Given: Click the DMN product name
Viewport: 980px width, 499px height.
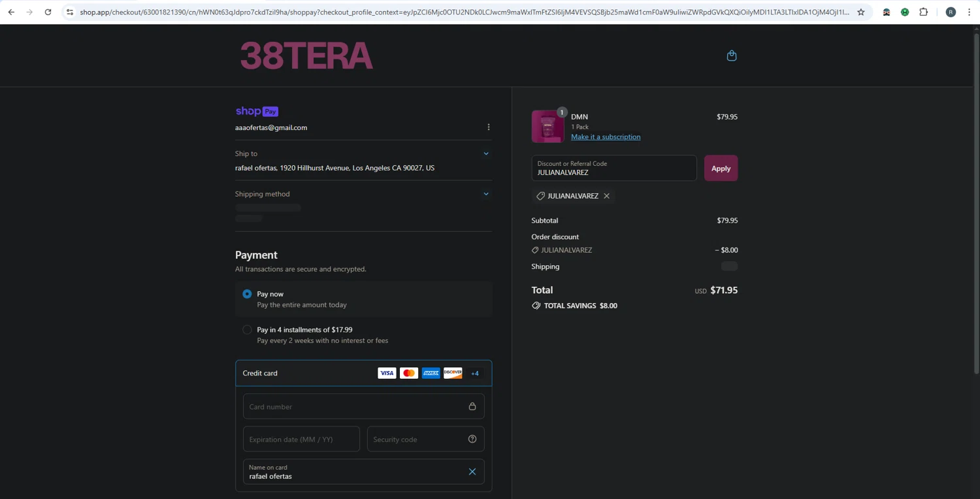Looking at the screenshot, I should [x=580, y=117].
